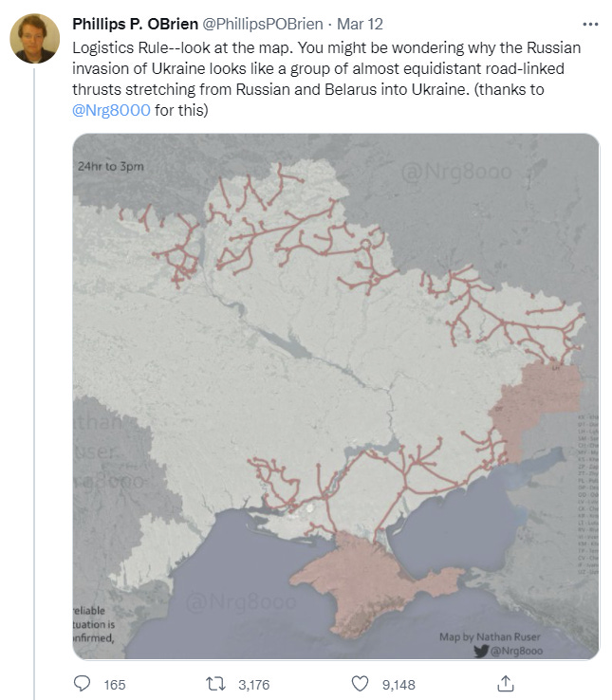
Task: Click the 9,148 likes count
Action: coord(398,684)
